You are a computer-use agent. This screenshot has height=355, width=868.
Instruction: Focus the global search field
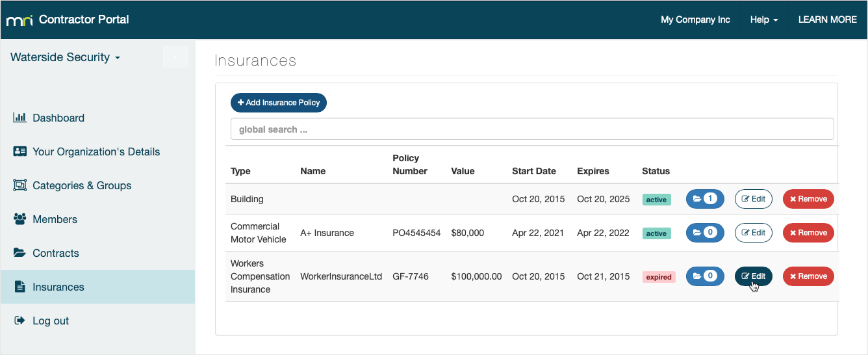pos(532,129)
